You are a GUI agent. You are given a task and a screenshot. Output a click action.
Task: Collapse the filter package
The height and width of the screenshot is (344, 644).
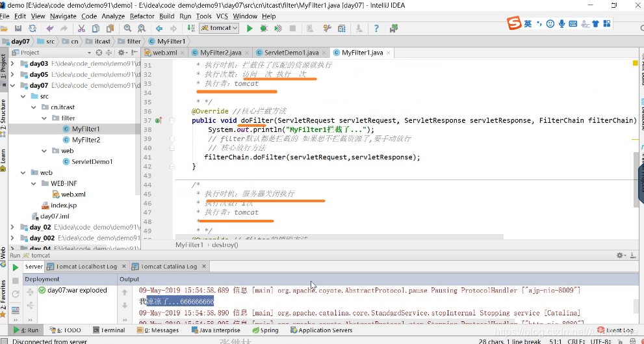(44, 118)
